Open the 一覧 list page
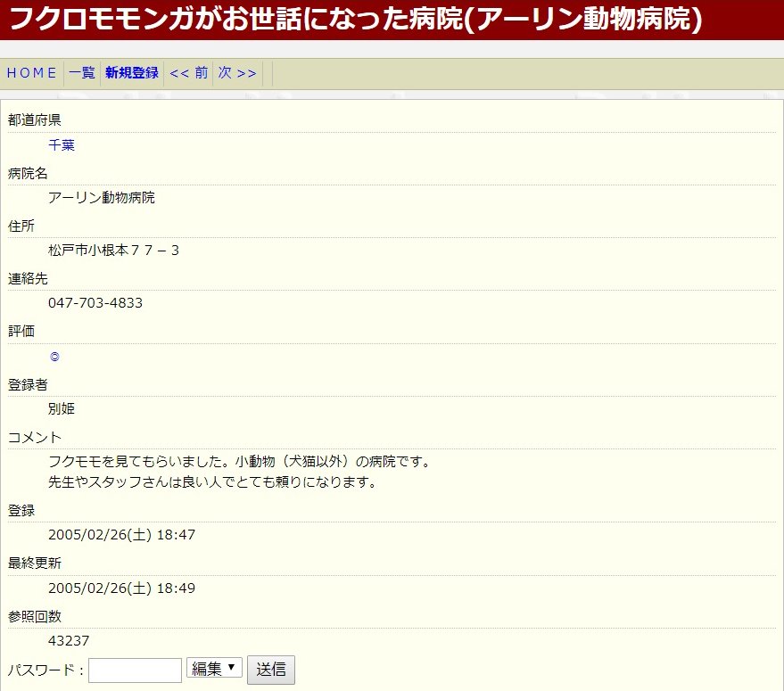Viewport: 784px width, 691px height. click(x=82, y=73)
